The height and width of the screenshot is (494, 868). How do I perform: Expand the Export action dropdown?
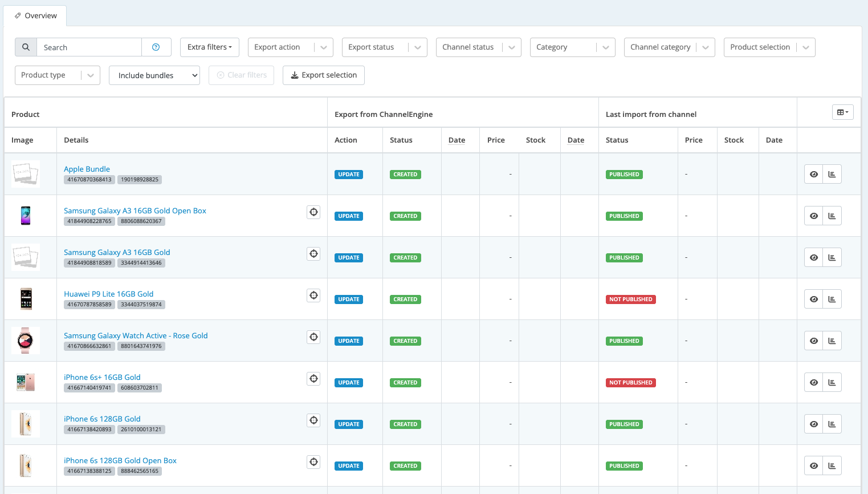291,47
